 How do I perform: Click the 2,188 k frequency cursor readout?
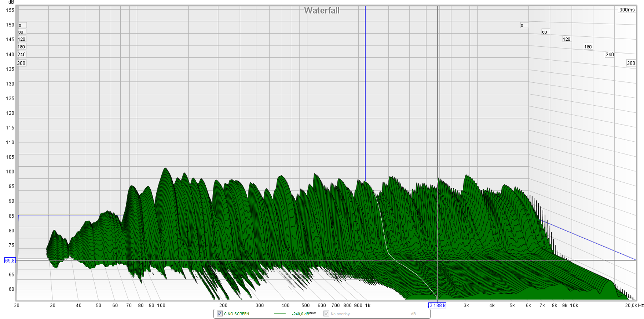click(x=437, y=305)
